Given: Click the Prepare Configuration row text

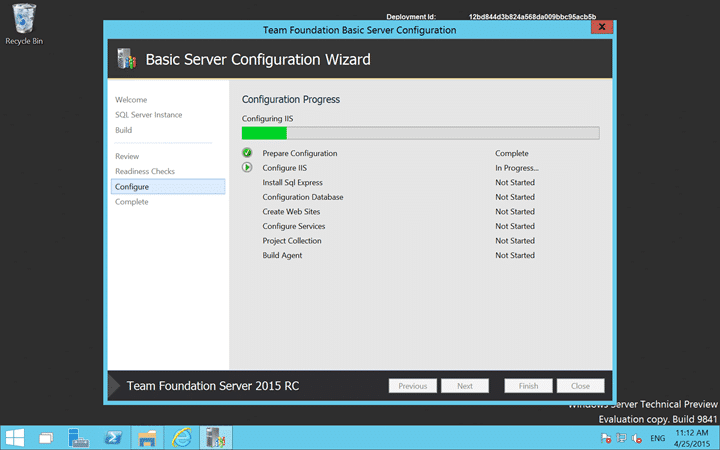Looking at the screenshot, I should click(299, 153).
